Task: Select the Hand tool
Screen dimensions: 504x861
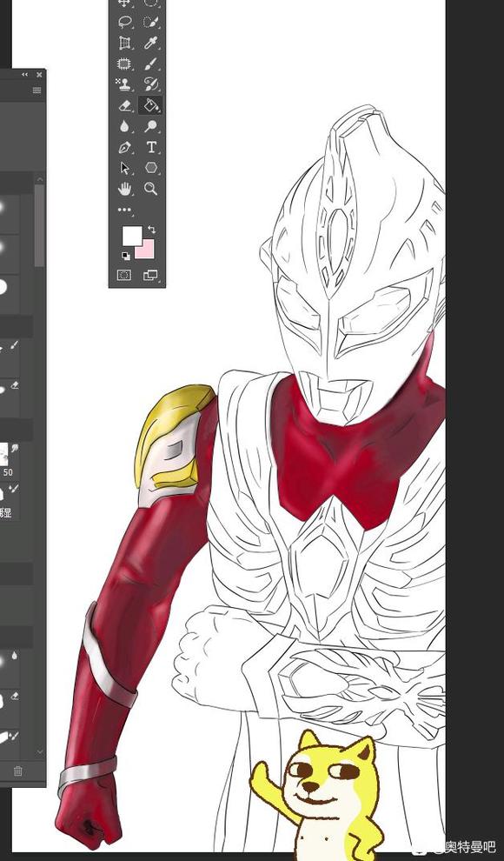Action: 125,189
